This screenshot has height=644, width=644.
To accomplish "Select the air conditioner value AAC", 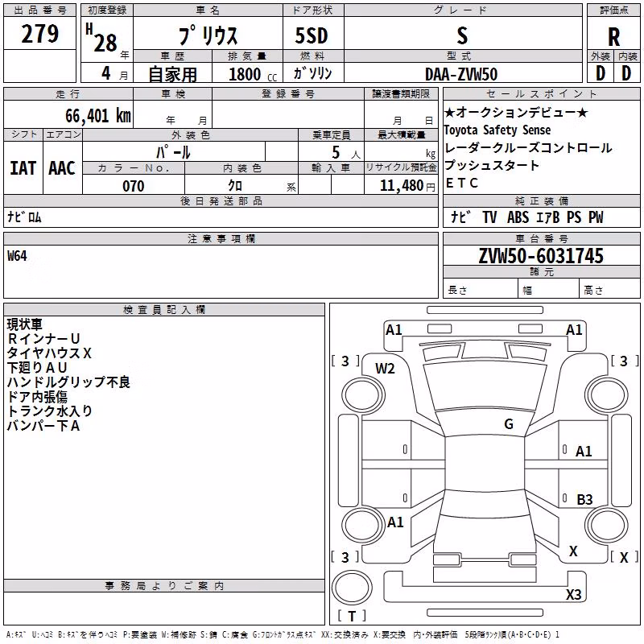I will (x=62, y=168).
